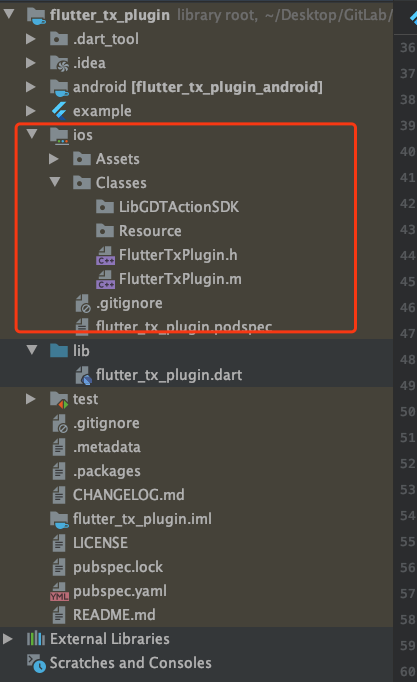Open the README.md file
The width and height of the screenshot is (417, 682).
tap(114, 615)
